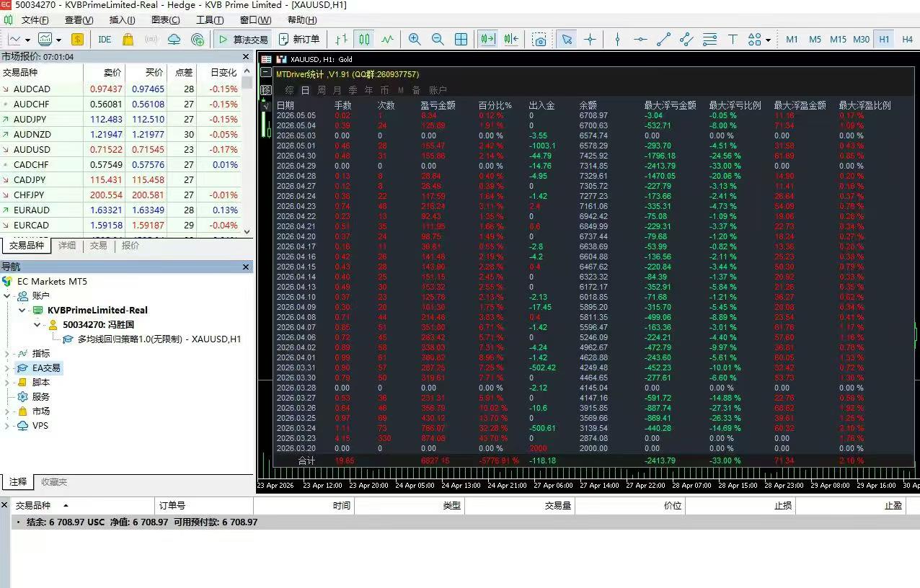Draw a vertical line on the chart

click(x=617, y=40)
